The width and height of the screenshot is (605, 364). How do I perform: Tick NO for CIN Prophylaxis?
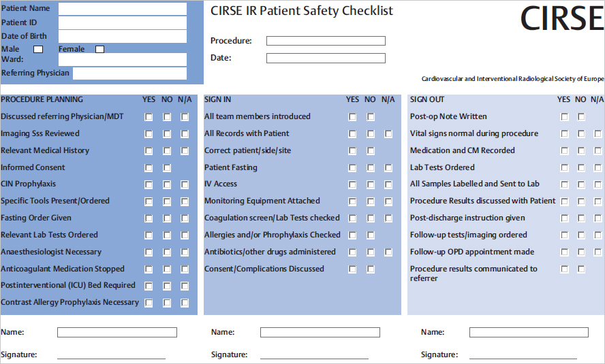click(167, 184)
